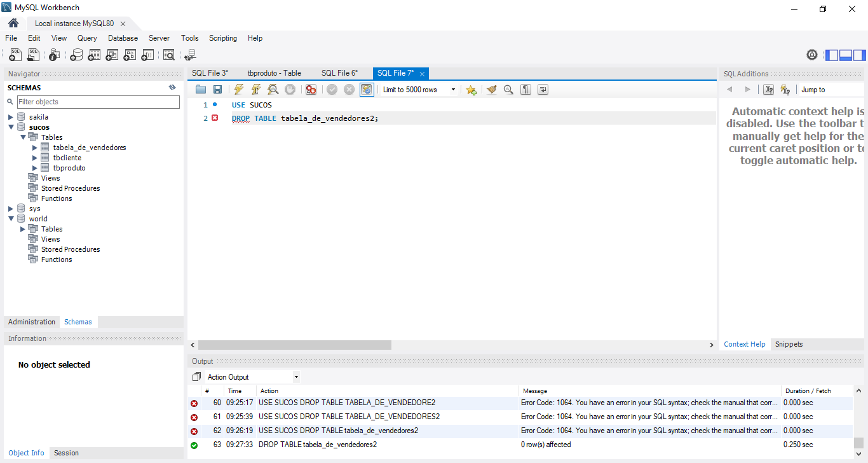Toggle the left sidebar panel
The width and height of the screenshot is (868, 463).
[832, 55]
